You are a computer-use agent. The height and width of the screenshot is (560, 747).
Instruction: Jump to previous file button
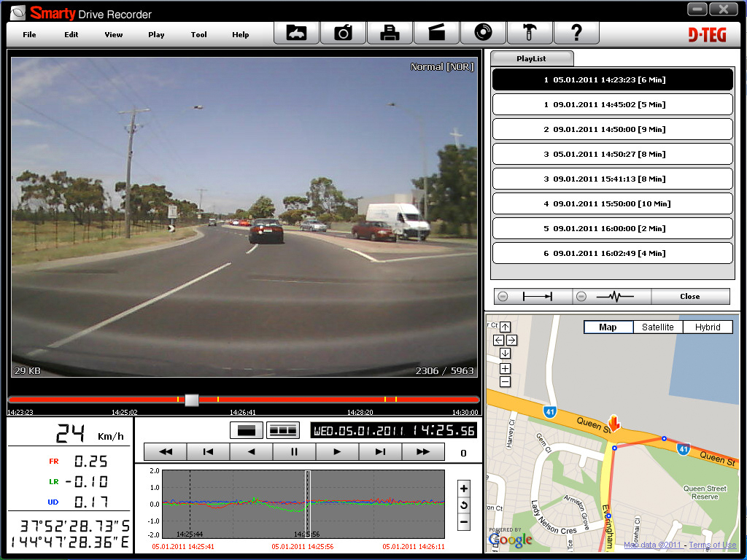(x=208, y=452)
